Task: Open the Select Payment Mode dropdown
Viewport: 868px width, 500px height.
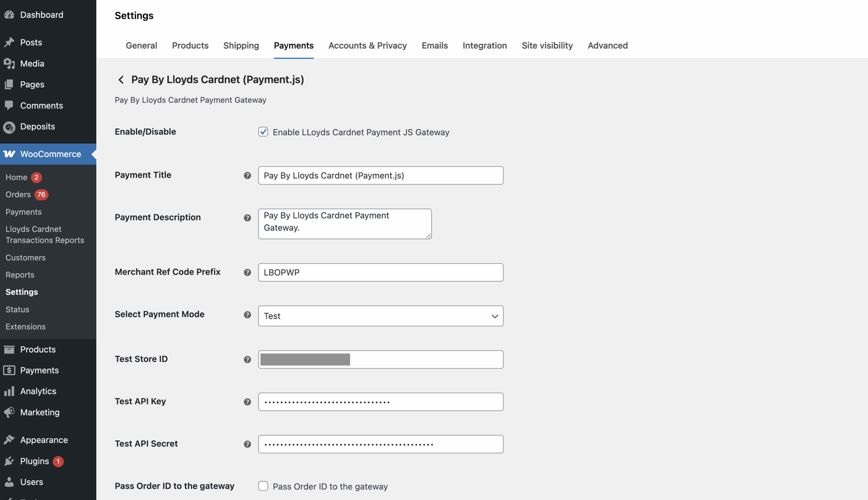Action: point(381,316)
